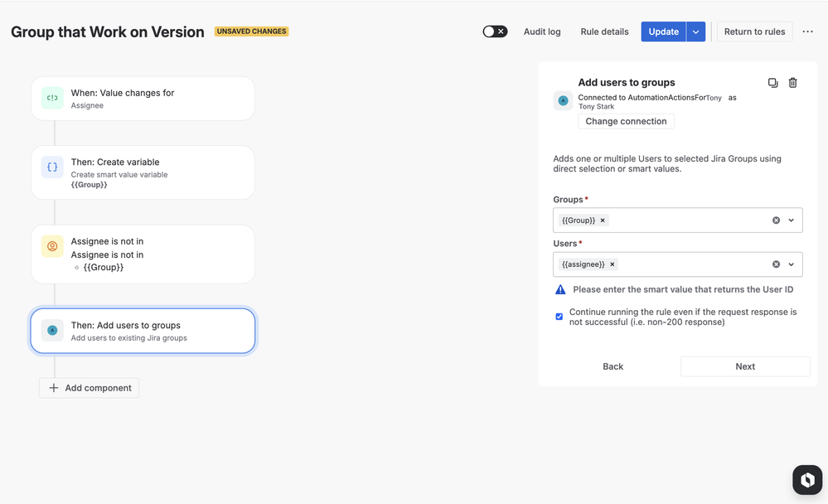The height and width of the screenshot is (504, 828).
Task: Select the Add users to groups step
Action: point(143,331)
